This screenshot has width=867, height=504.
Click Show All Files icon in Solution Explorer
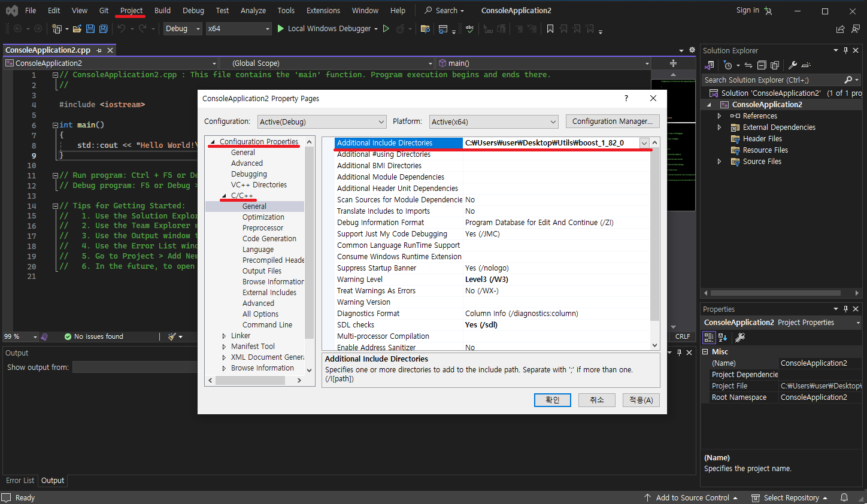tap(775, 65)
